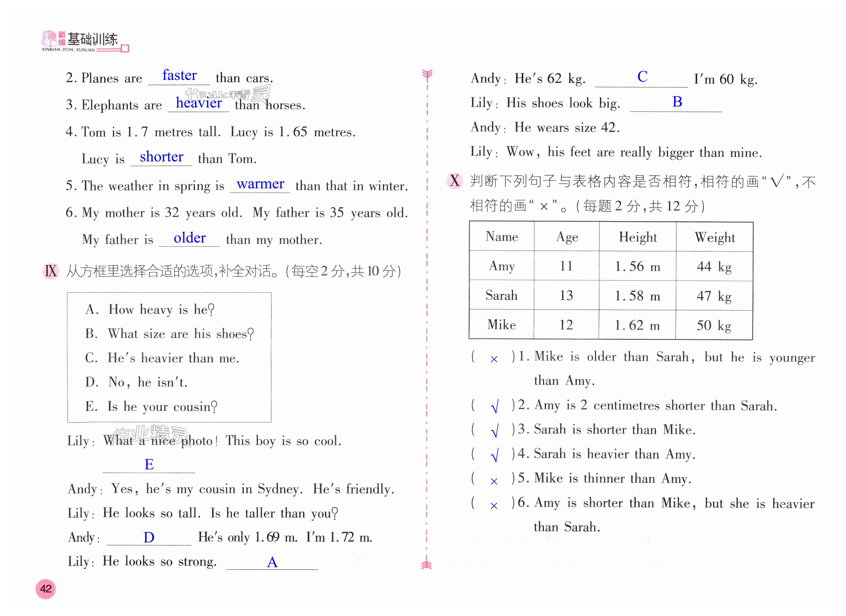Screen dimensions: 846x616
Task: Click the check mark for statement 2
Action: [495, 406]
